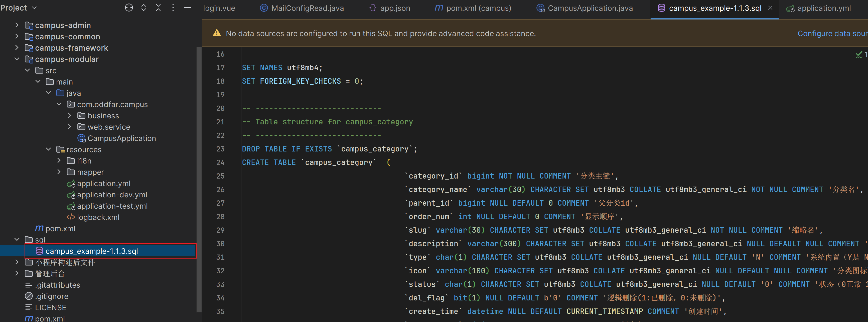Collapse the com.oddfar.campus package

point(59,104)
